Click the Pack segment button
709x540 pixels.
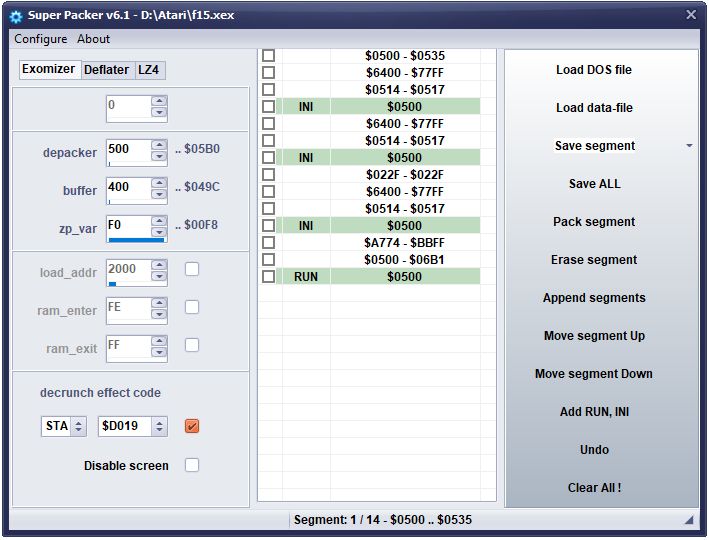pos(594,222)
